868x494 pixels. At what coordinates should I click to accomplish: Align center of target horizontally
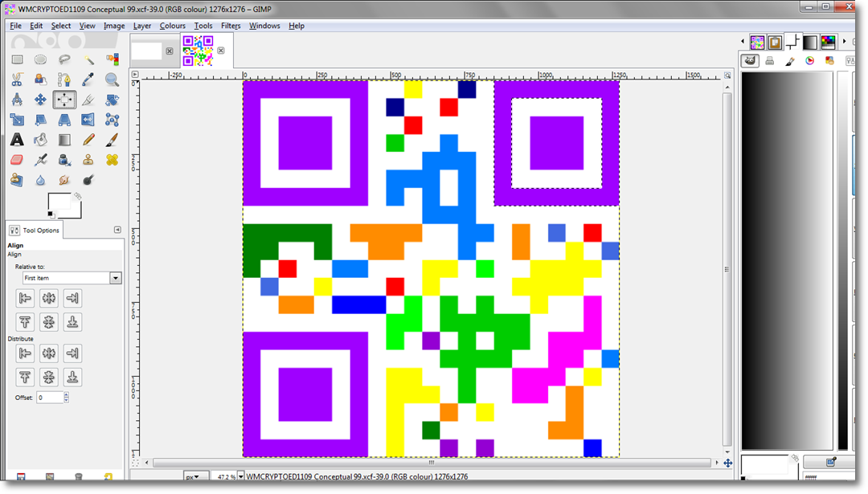(x=49, y=298)
